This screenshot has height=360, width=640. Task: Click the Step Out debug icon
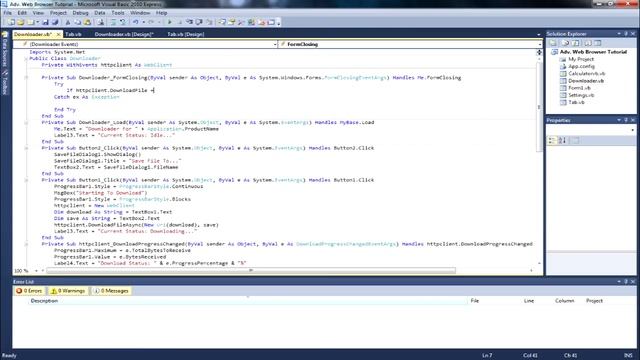tap(209, 22)
